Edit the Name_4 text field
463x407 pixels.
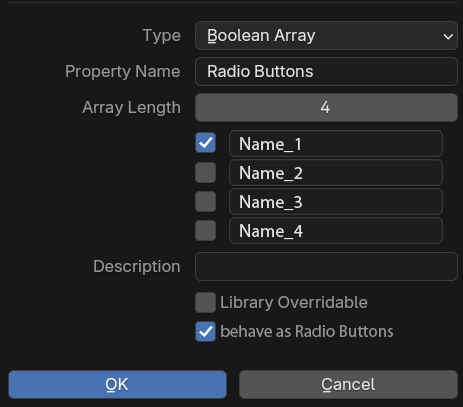[336, 231]
